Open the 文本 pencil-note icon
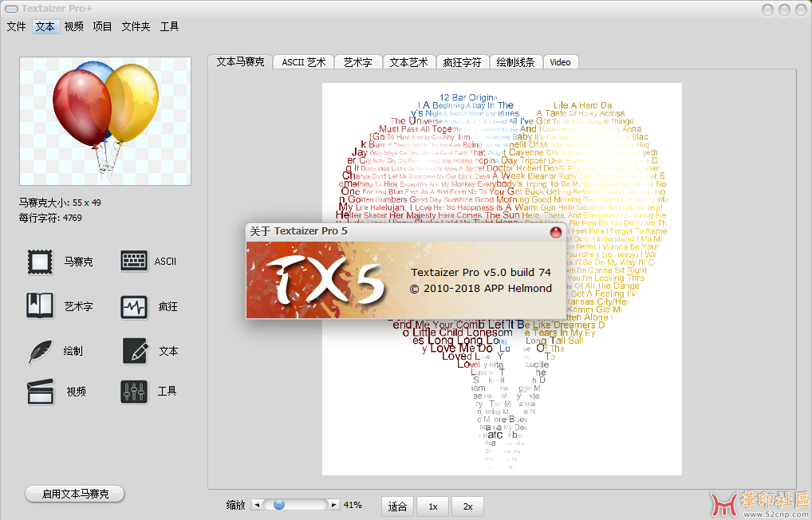 134,351
